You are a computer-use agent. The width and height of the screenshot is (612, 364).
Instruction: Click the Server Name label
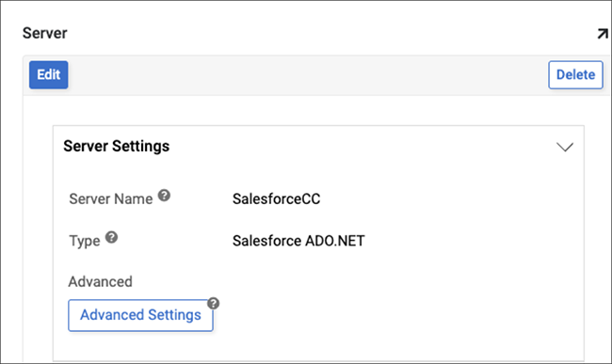pos(111,199)
